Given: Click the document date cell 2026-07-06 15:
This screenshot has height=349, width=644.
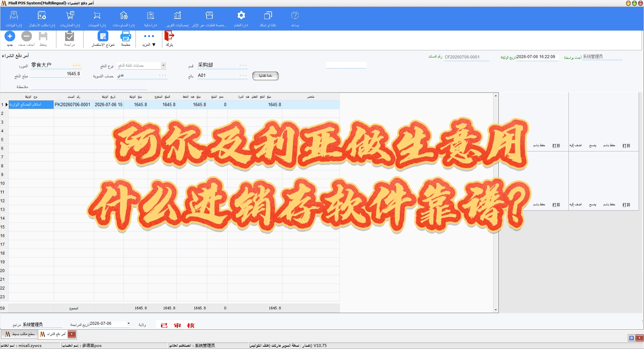Looking at the screenshot, I should pyautogui.click(x=109, y=105).
